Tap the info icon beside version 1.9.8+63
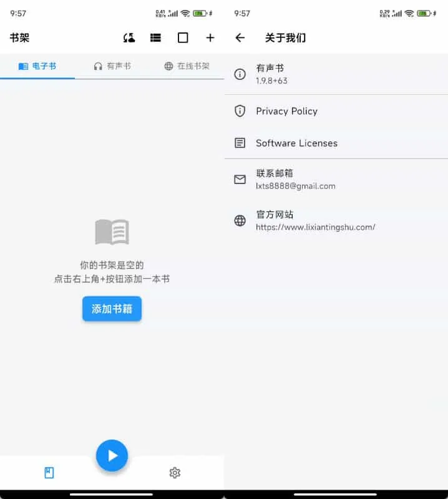The width and height of the screenshot is (448, 499). pos(240,74)
